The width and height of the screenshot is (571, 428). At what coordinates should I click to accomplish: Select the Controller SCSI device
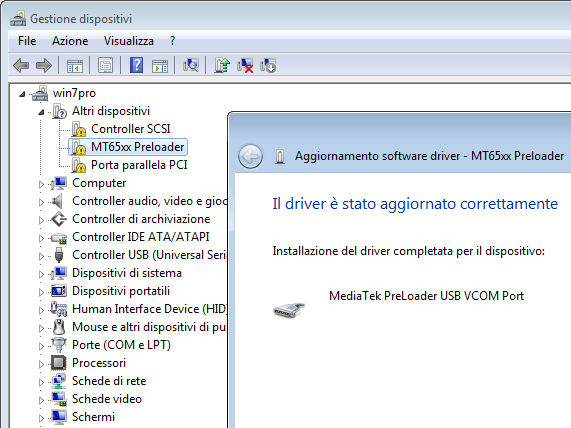(x=130, y=129)
